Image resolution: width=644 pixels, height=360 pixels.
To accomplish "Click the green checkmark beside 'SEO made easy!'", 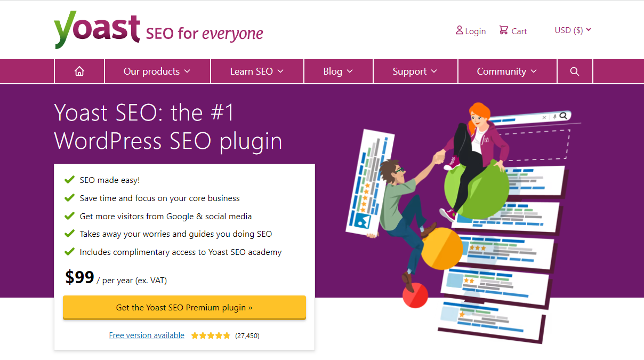I will point(69,180).
